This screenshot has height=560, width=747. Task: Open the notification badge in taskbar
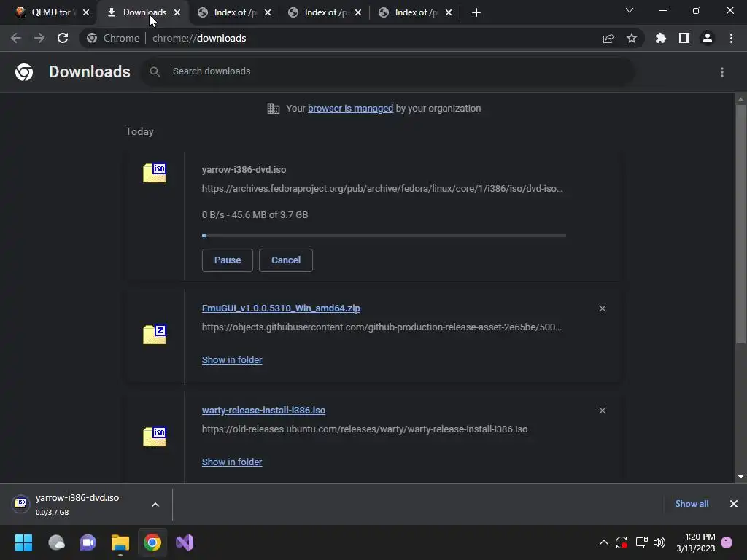[x=727, y=542]
